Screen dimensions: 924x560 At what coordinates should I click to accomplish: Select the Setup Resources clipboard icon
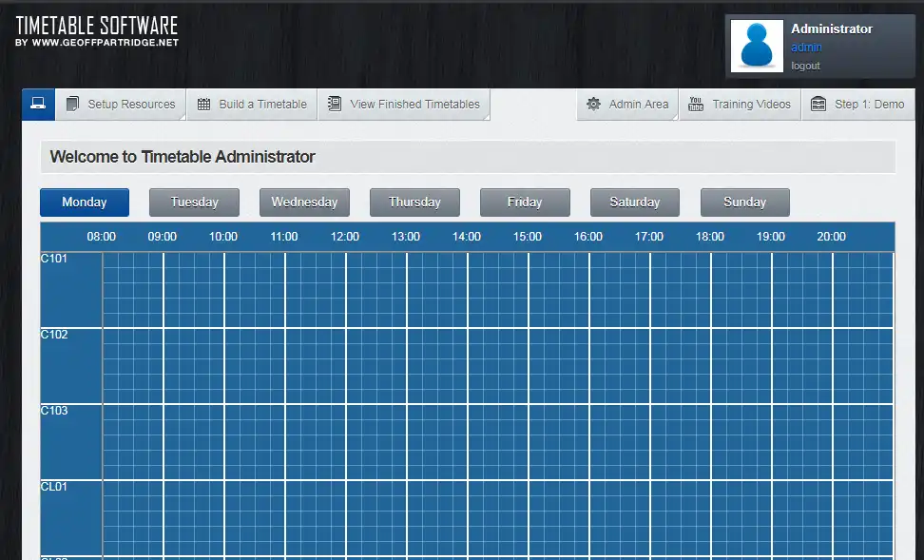coord(71,104)
